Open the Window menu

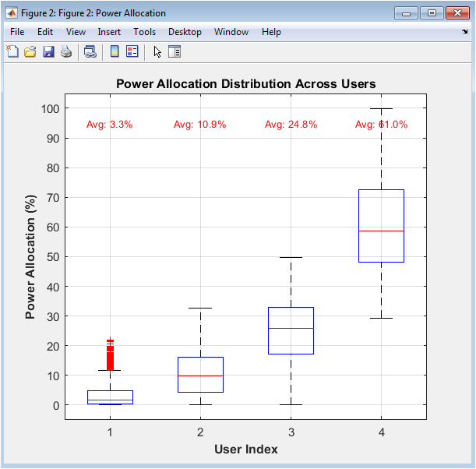click(x=231, y=32)
